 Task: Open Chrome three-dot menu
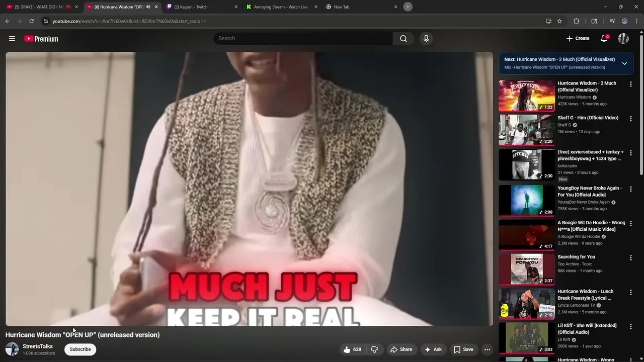point(636,21)
